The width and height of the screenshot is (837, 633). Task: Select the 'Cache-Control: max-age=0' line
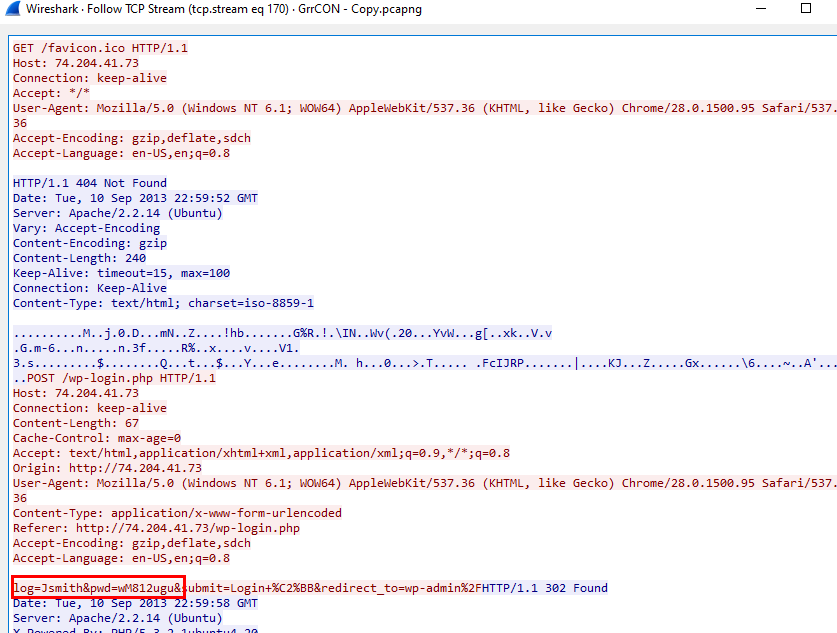tap(97, 438)
